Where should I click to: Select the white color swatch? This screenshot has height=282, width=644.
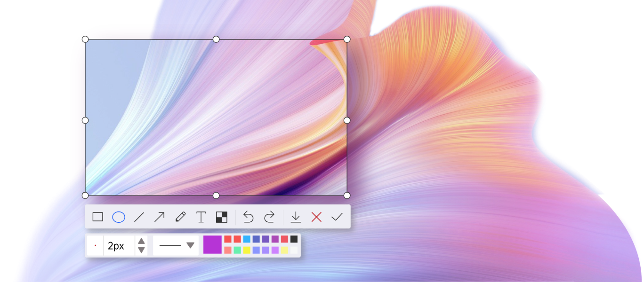click(x=294, y=250)
